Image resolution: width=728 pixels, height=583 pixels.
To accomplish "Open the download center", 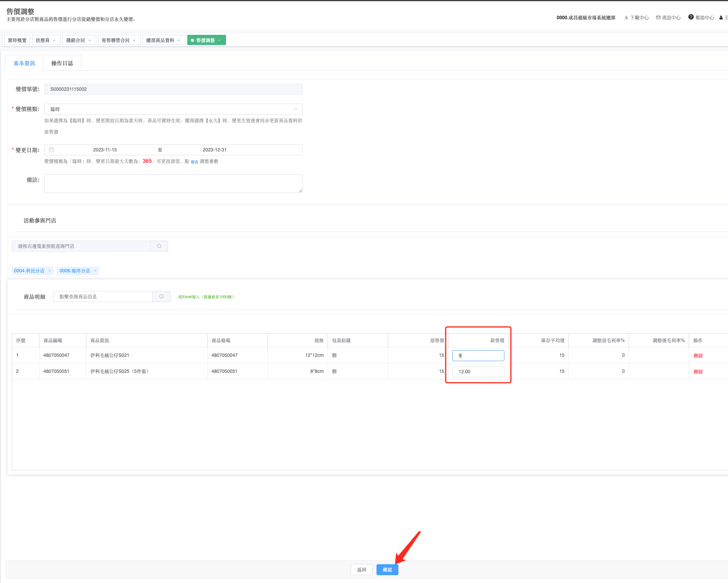I will coord(636,18).
